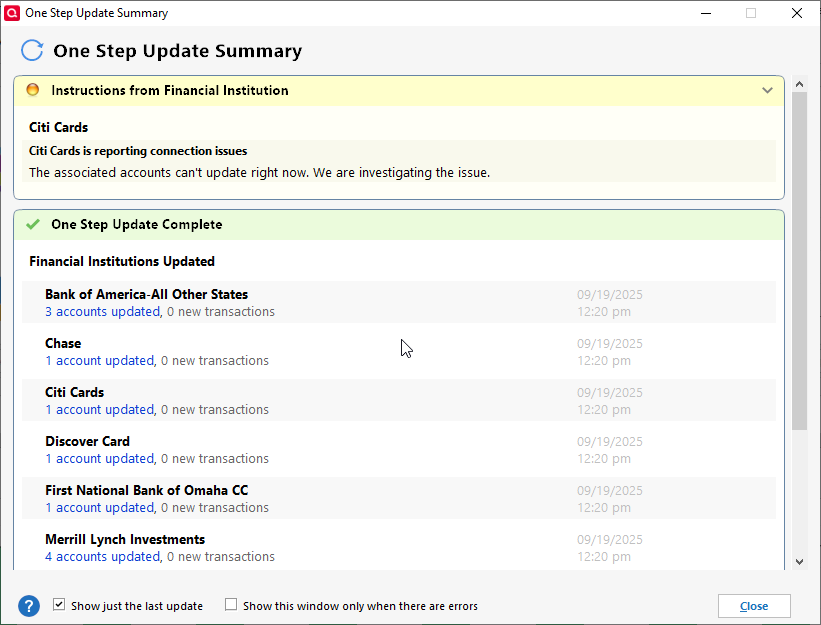821x625 pixels.
Task: Open Chase 1 account updated link
Action: 99,361
